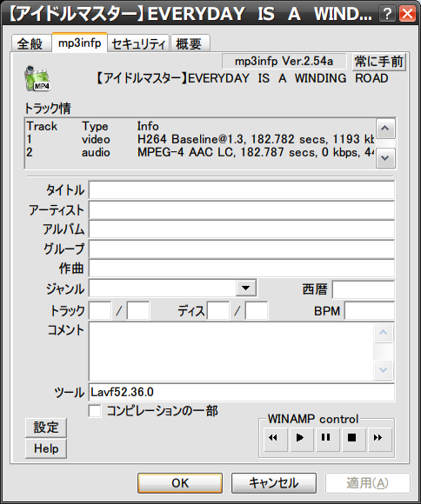Go to the 概要 tab
Viewport: 421px width, 504px height.
click(x=190, y=43)
